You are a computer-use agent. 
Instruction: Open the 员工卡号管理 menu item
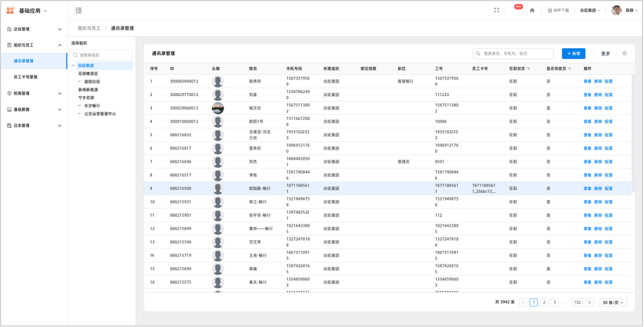(x=26, y=77)
